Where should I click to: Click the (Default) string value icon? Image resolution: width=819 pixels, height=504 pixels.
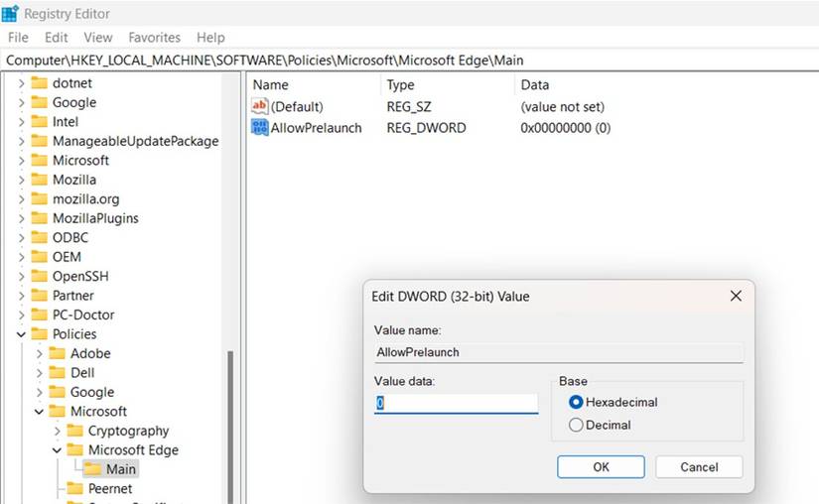[x=259, y=106]
